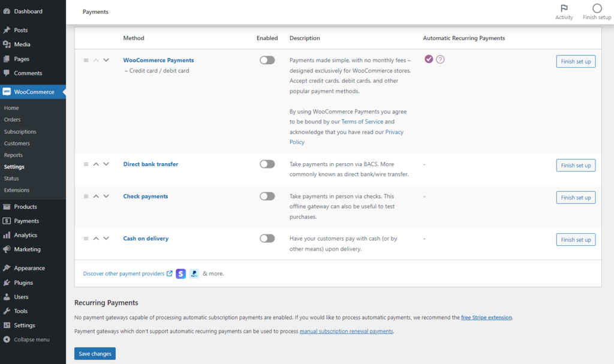Click the purple recurring payments checkmark icon
Image resolution: width=614 pixels, height=364 pixels.
tap(429, 59)
